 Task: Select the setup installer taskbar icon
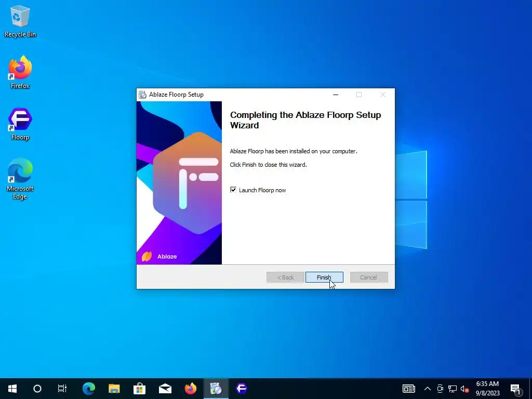216,389
